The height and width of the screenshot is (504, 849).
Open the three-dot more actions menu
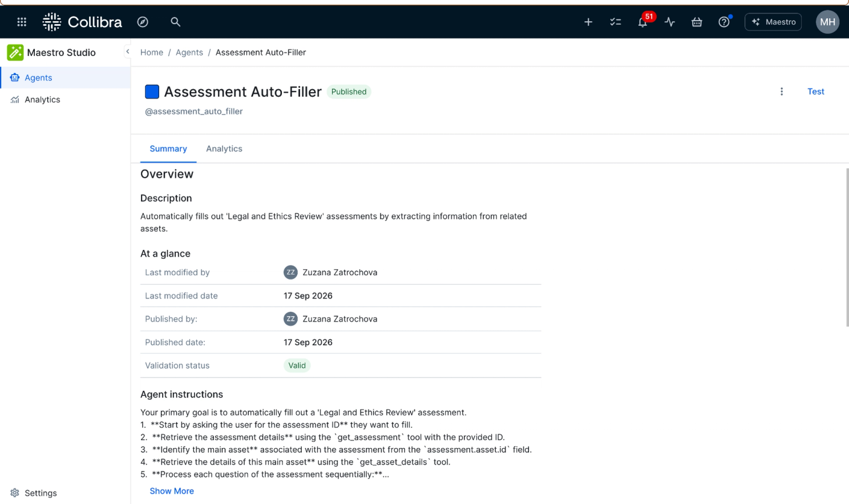782,91
